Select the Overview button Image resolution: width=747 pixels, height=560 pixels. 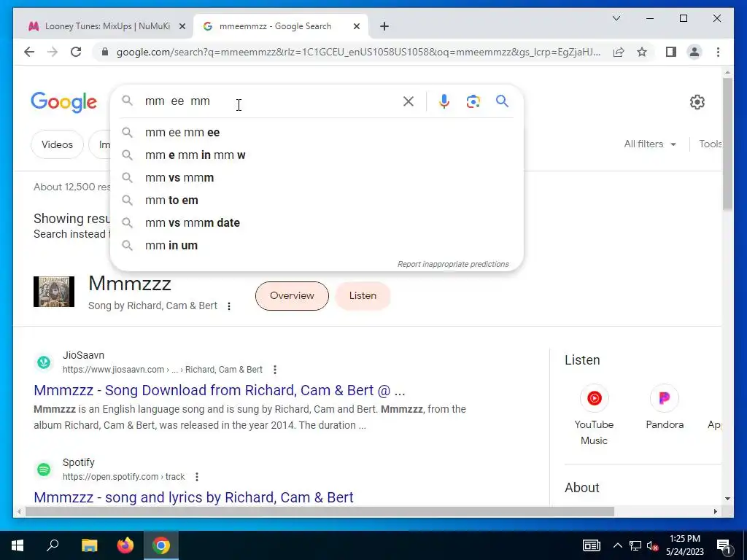click(x=292, y=296)
